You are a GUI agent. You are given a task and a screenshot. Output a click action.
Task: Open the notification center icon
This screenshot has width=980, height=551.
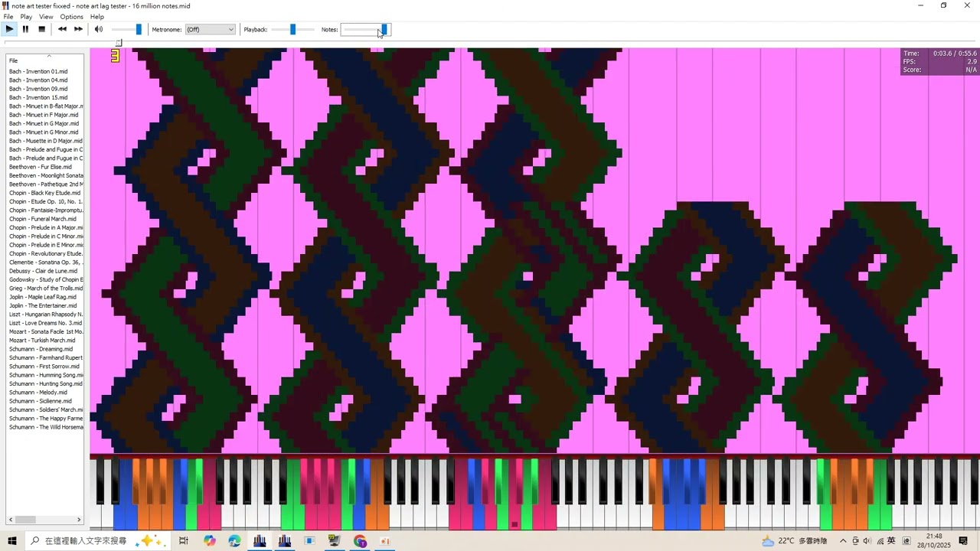click(963, 541)
